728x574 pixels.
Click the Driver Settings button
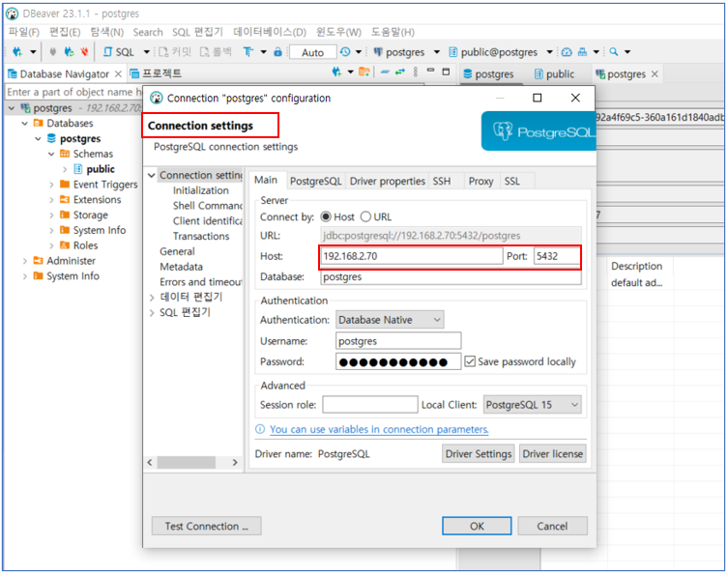click(x=479, y=453)
